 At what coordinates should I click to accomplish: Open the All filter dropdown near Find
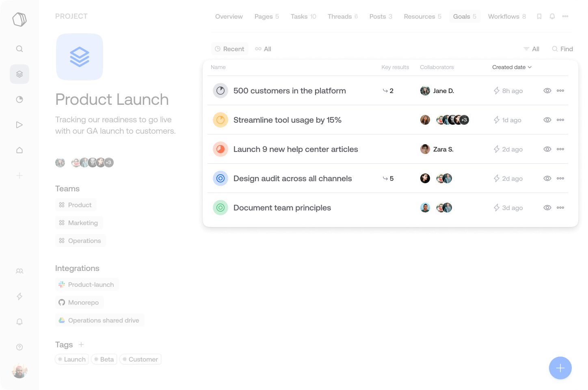pos(532,49)
